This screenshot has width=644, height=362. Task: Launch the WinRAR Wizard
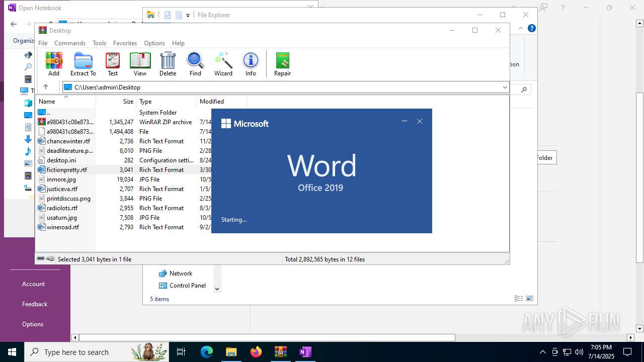223,64
